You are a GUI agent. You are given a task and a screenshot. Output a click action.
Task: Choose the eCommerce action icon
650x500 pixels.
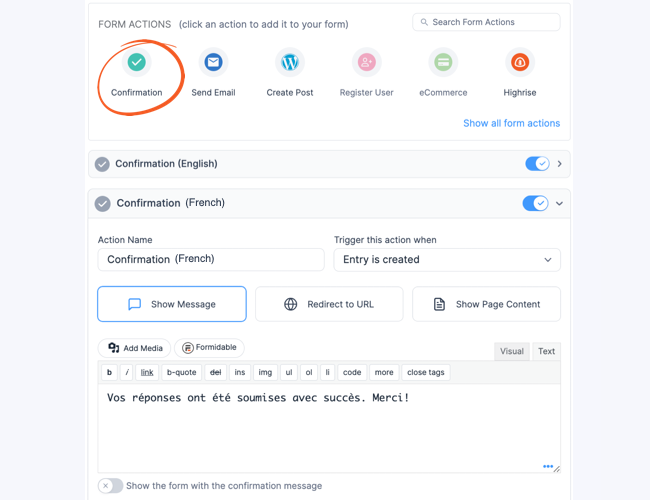click(443, 63)
